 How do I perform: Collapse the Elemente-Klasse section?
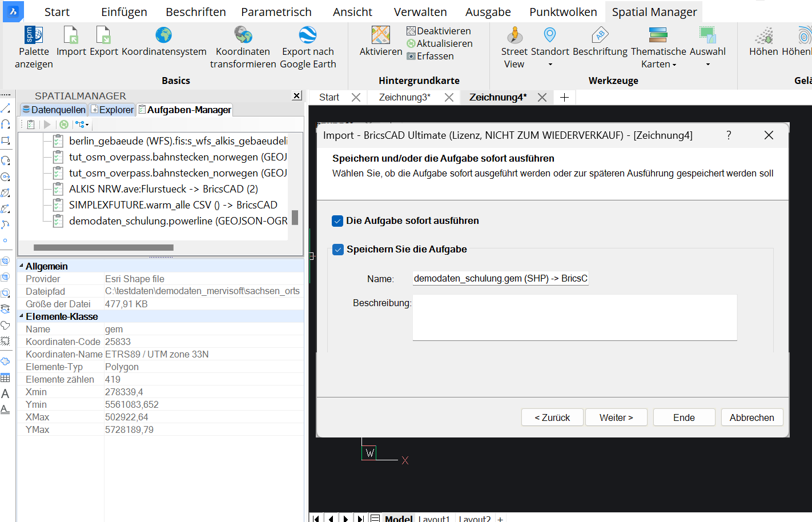point(21,316)
